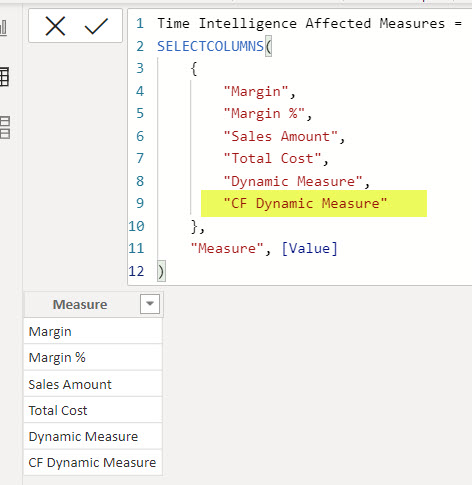This screenshot has height=485, width=472.
Task: Cancel the formula with the X icon
Action: click(x=55, y=26)
